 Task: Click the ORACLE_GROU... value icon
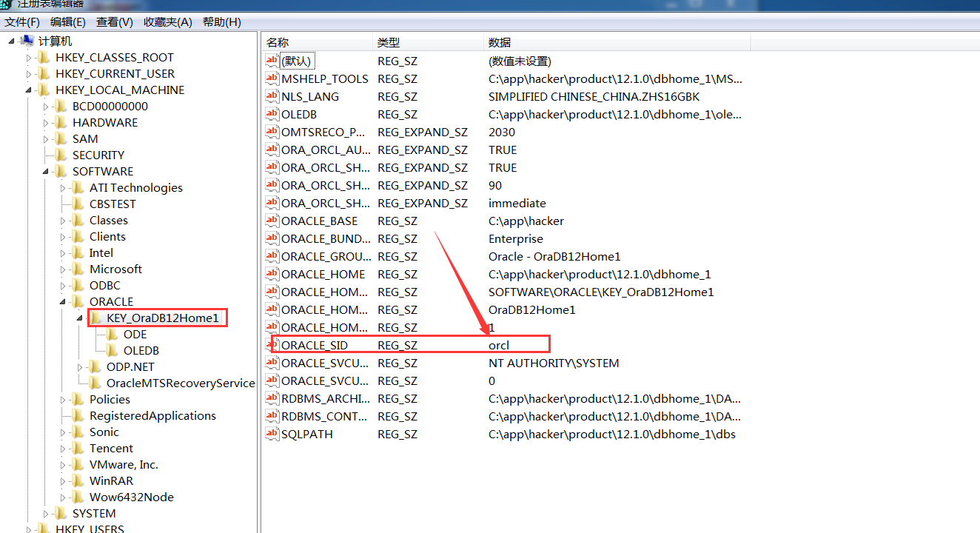pos(272,256)
